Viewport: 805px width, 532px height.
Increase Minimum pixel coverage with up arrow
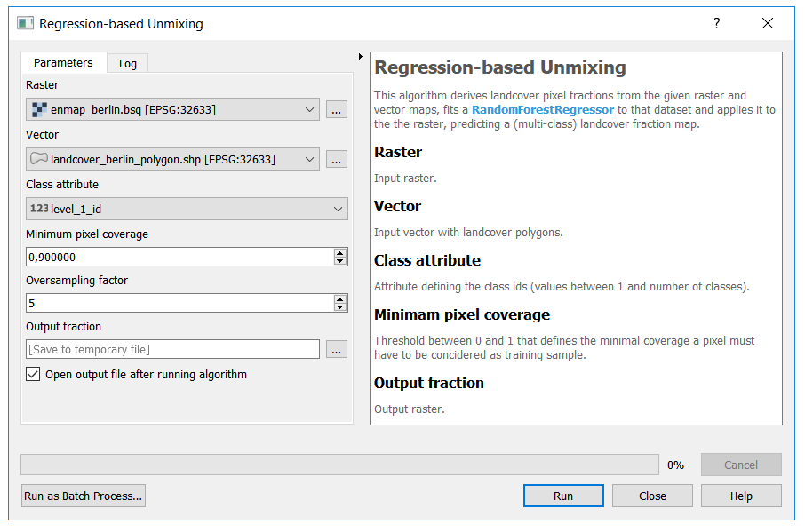pos(340,253)
